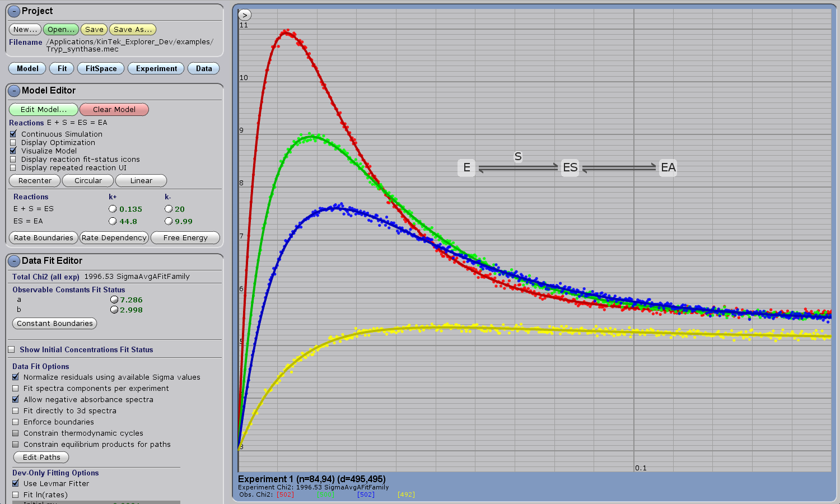This screenshot has height=504, width=840.
Task: Enable Constrain equilibrium products for paths
Action: [x=16, y=444]
